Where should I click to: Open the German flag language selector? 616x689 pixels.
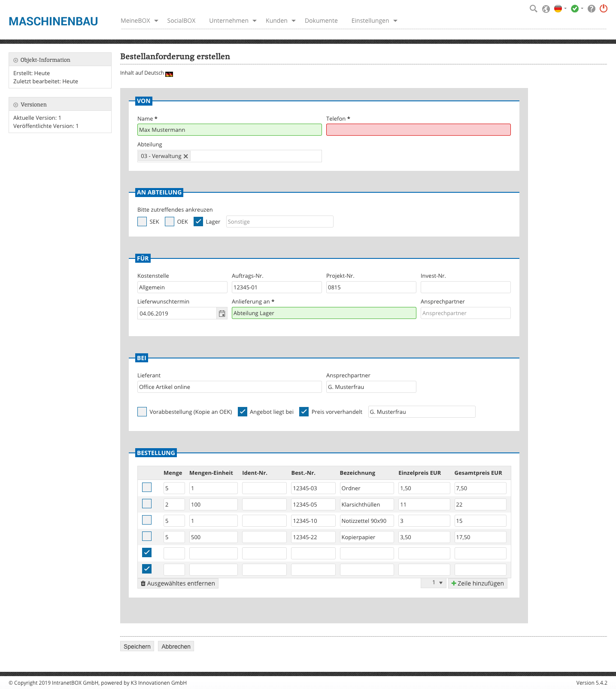pyautogui.click(x=558, y=9)
